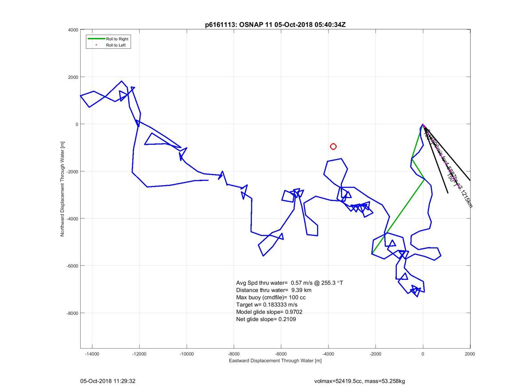Click the x-axis tick label -14000
Viewport: 532px width, 392px height.
[92, 354]
